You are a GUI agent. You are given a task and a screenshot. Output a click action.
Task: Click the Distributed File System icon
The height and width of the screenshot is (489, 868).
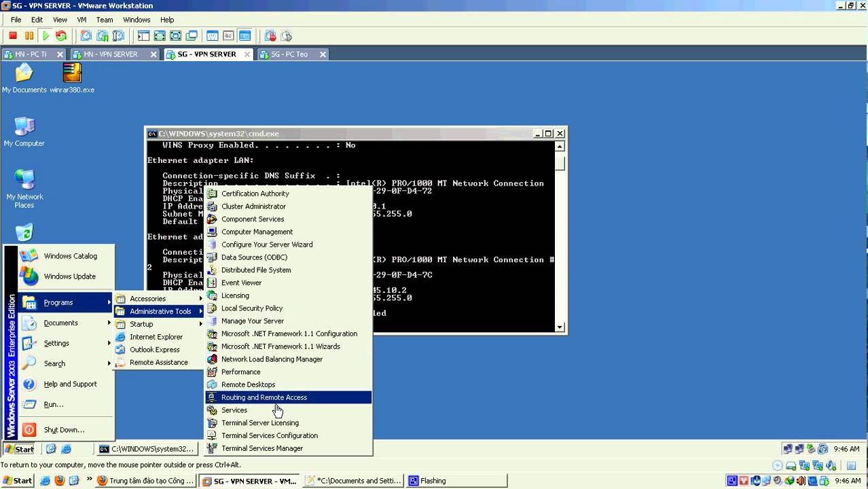(212, 270)
